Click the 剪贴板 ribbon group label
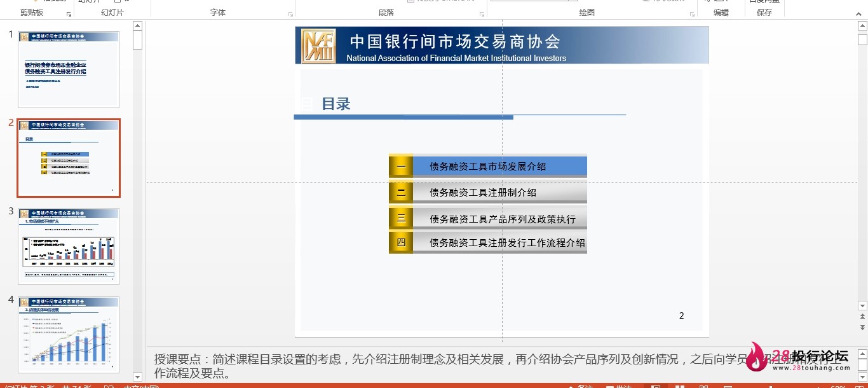Screen dimensions: 868x388 [x=32, y=13]
